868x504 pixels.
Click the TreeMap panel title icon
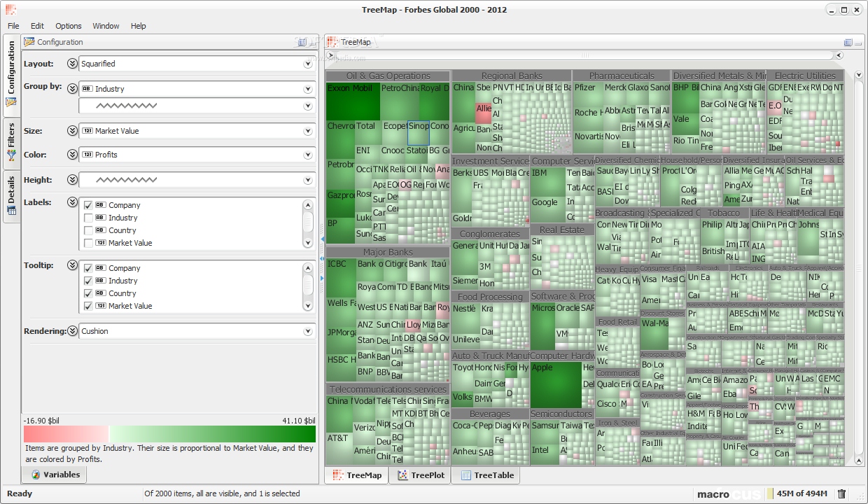[332, 42]
